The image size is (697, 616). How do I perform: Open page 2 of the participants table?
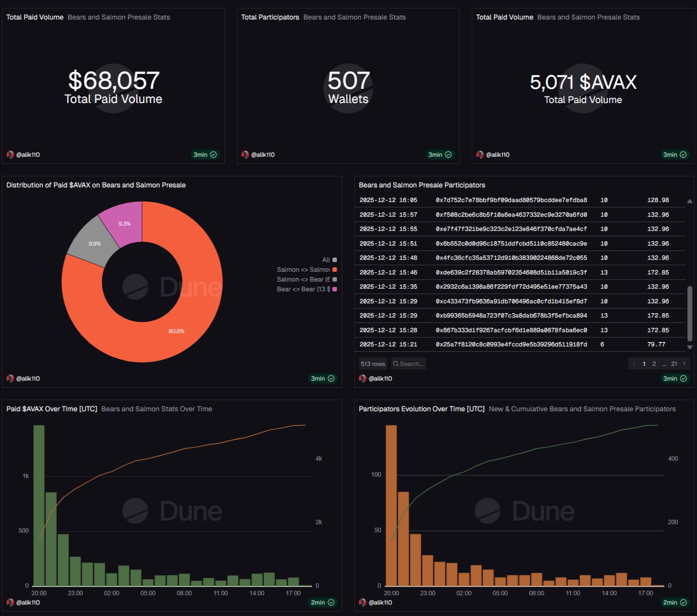[654, 364]
